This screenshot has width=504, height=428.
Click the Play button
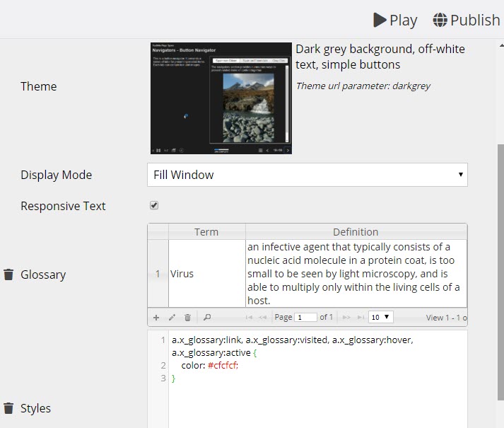[x=395, y=20]
